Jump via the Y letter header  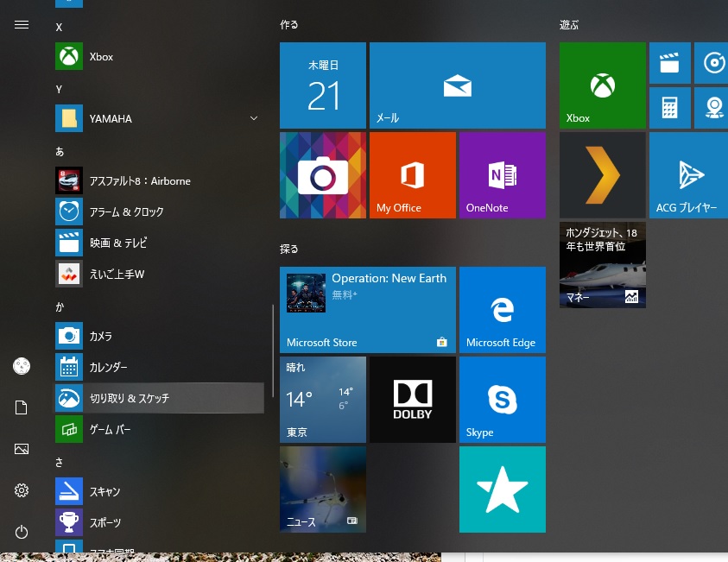click(59, 89)
